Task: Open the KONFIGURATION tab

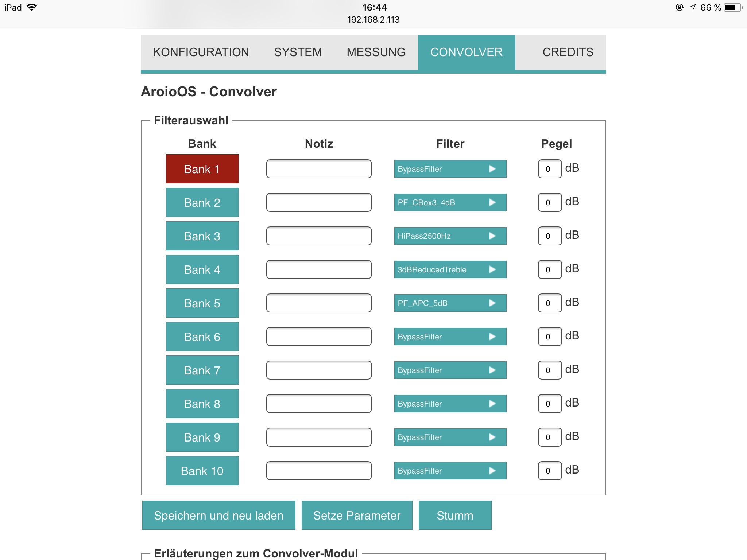Action: [x=201, y=52]
